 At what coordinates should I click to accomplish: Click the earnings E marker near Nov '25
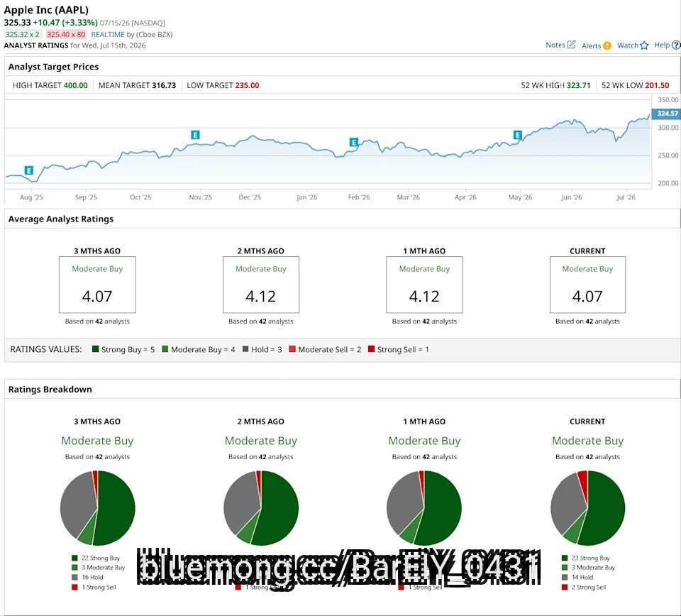[x=196, y=135]
